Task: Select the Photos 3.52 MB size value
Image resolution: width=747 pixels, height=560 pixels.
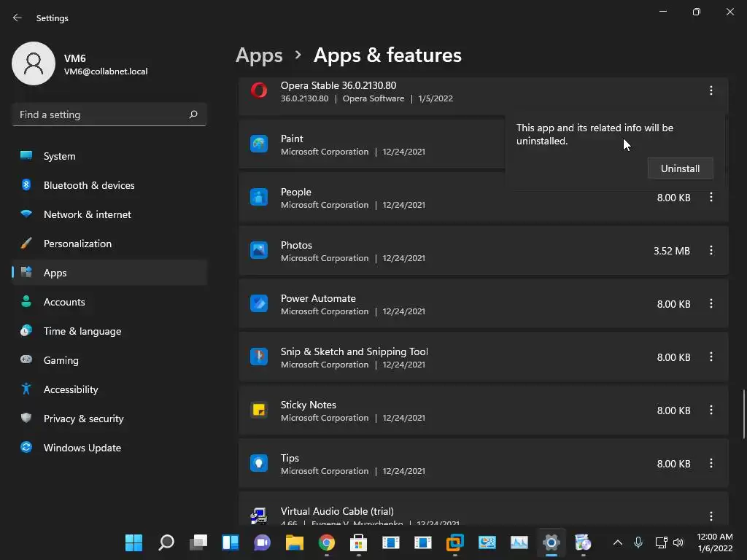Action: pos(671,251)
